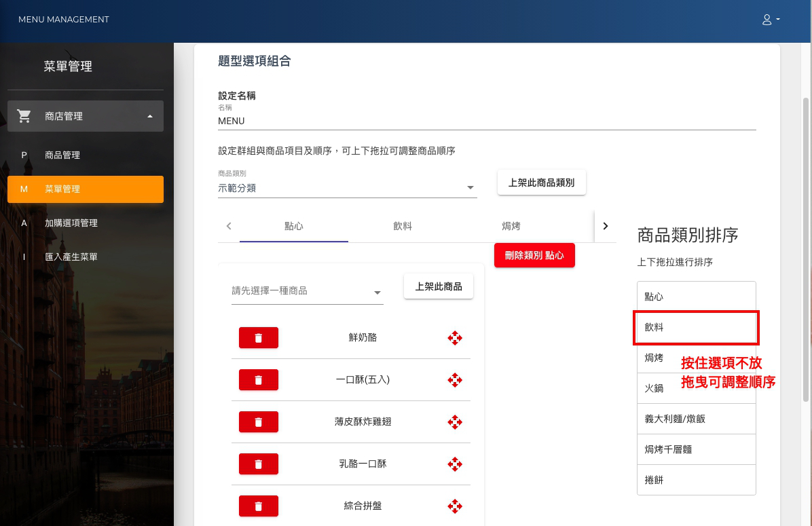Select 義大利麵/燉飯 in the category sort list
The width and height of the screenshot is (812, 526).
696,419
